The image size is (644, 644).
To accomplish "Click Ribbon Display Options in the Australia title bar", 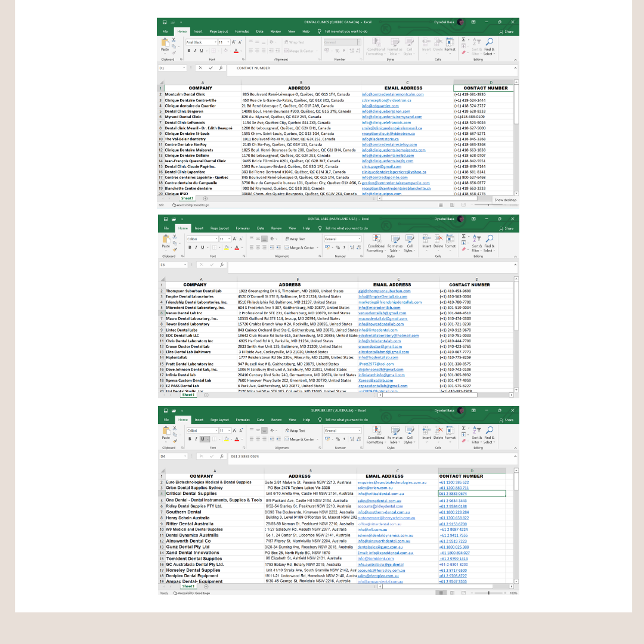I will tap(473, 410).
